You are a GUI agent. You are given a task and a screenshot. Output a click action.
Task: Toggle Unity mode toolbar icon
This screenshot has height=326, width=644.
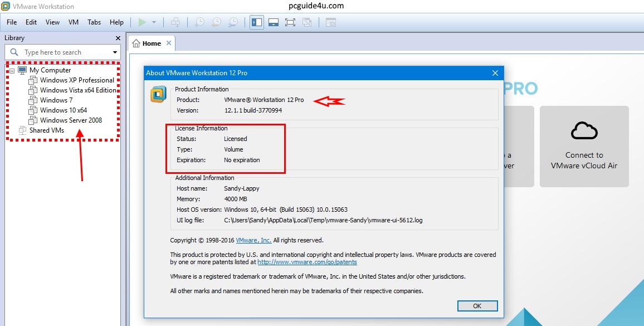point(306,22)
